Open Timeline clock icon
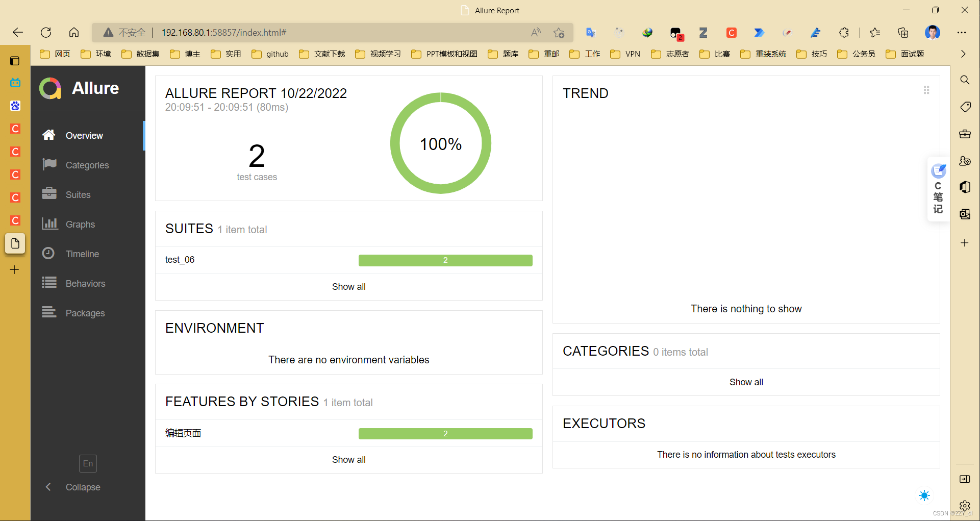Screen dimensions: 980x521 (48, 253)
